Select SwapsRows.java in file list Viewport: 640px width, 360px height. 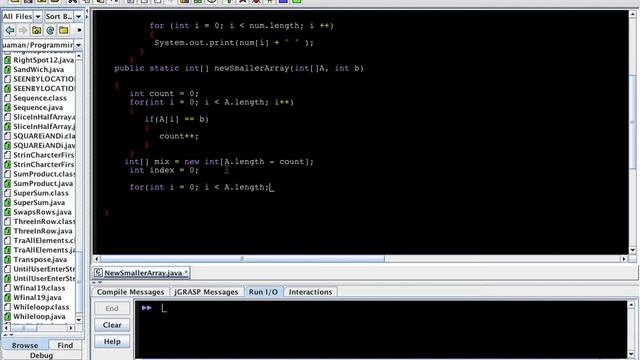pos(42,212)
